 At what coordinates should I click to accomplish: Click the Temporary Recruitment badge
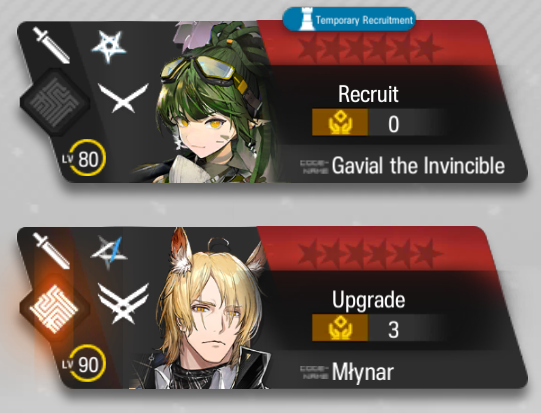349,19
